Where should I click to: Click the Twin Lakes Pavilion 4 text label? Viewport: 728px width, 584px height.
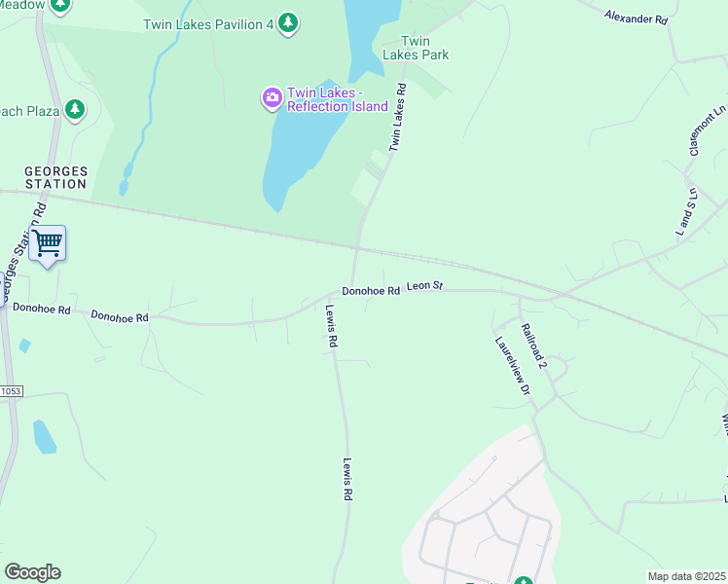pos(208,24)
